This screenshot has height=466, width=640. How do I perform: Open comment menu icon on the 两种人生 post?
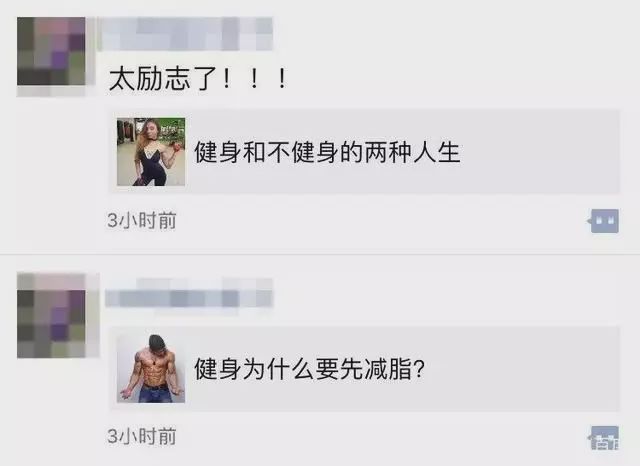(x=604, y=221)
